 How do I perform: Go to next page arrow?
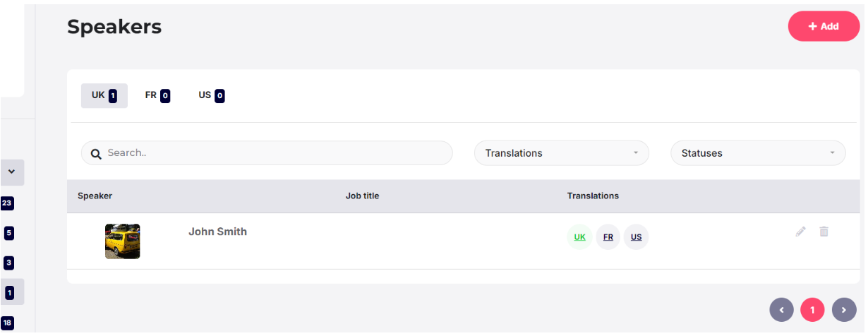pos(844,310)
